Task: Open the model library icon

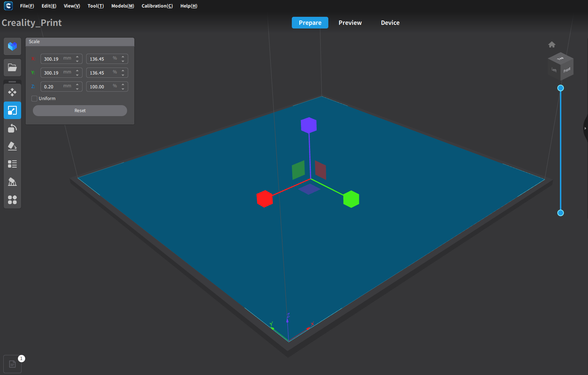Action: click(x=12, y=46)
